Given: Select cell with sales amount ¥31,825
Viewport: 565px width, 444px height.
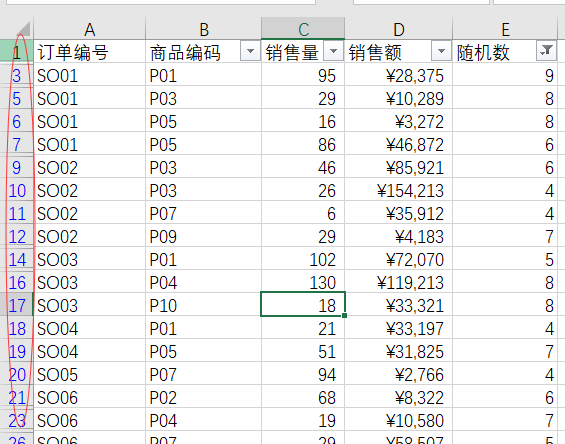Looking at the screenshot, I should pos(399,351).
